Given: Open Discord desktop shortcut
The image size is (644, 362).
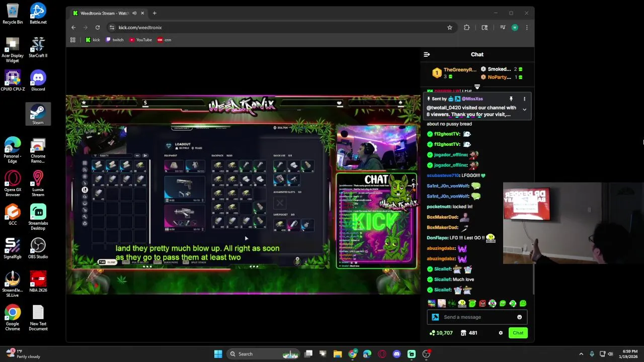Looking at the screenshot, I should coord(38,80).
